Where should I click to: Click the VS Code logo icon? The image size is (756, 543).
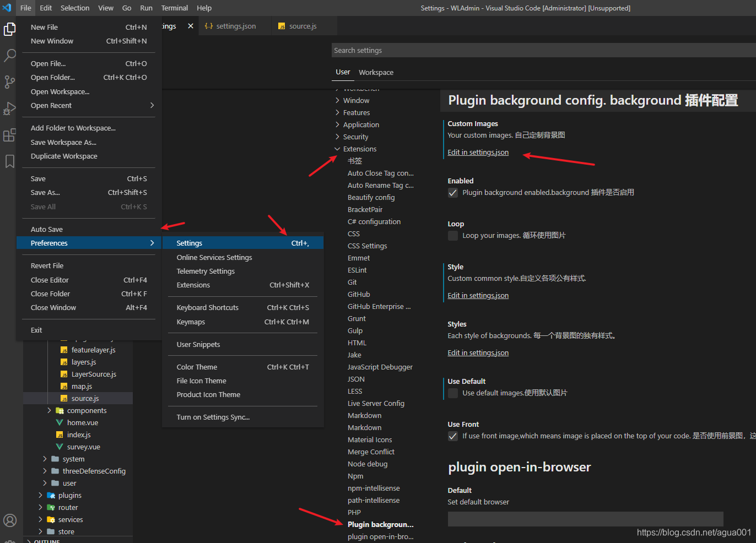point(7,8)
